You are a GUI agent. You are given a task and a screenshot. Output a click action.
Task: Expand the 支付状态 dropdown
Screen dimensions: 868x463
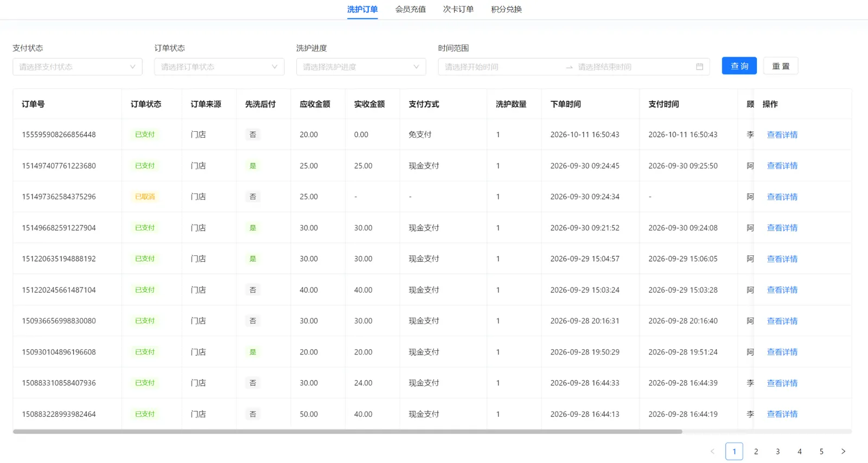coord(78,67)
